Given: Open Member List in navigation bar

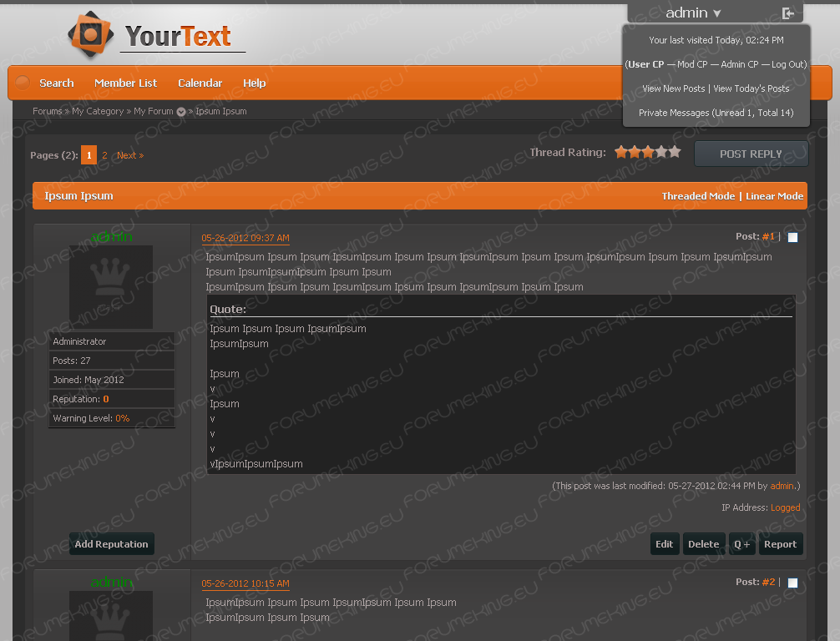Looking at the screenshot, I should coord(125,83).
